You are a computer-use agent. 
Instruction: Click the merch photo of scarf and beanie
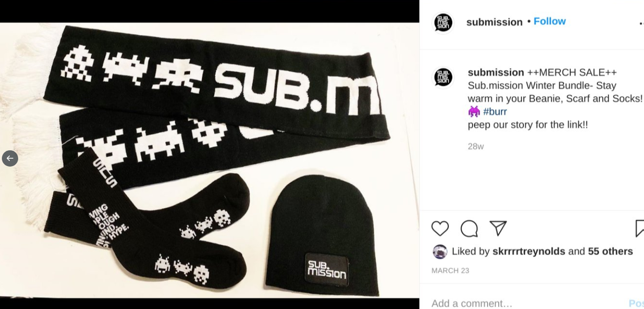(210, 160)
